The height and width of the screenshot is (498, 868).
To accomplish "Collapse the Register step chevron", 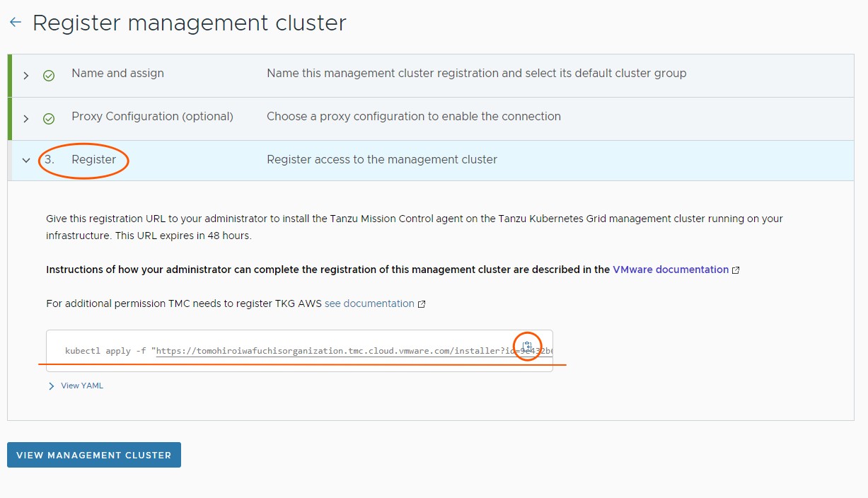I will click(26, 161).
